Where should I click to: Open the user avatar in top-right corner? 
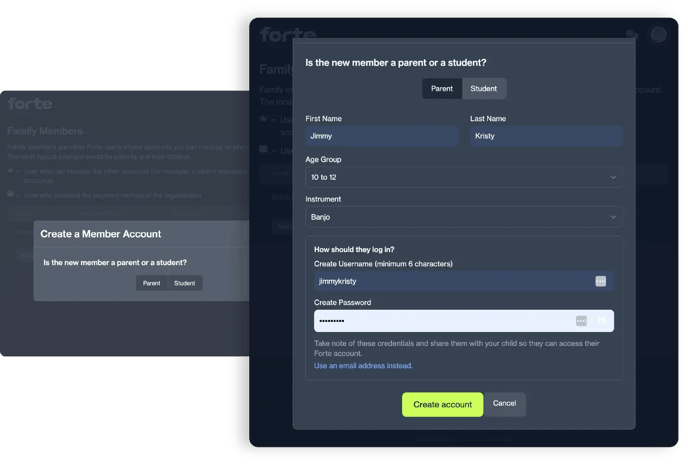click(658, 35)
